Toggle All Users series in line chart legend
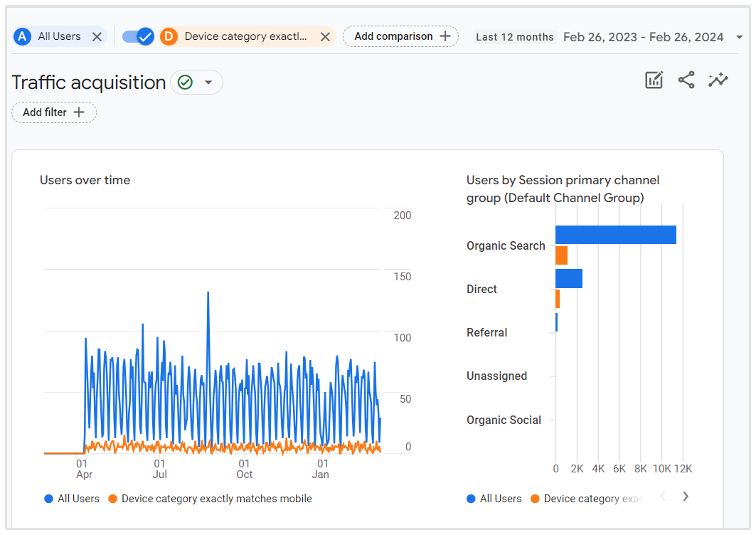This screenshot has height=535, width=756. click(72, 499)
